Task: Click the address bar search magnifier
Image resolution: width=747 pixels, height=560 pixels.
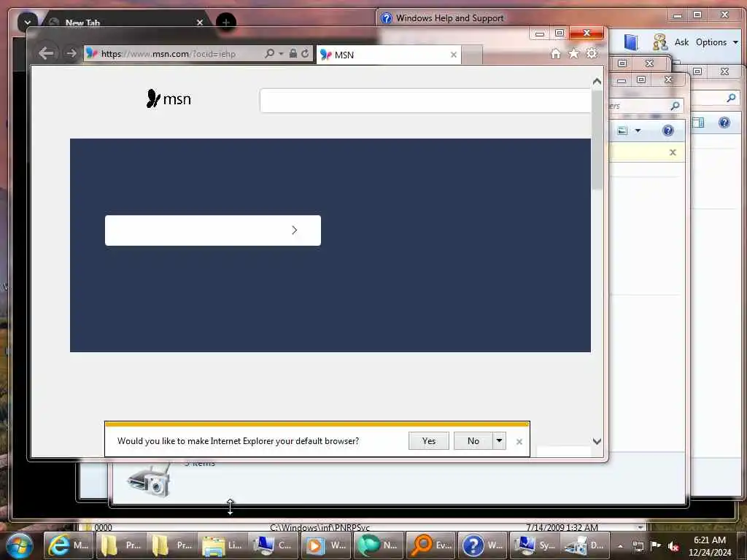Action: pyautogui.click(x=269, y=53)
